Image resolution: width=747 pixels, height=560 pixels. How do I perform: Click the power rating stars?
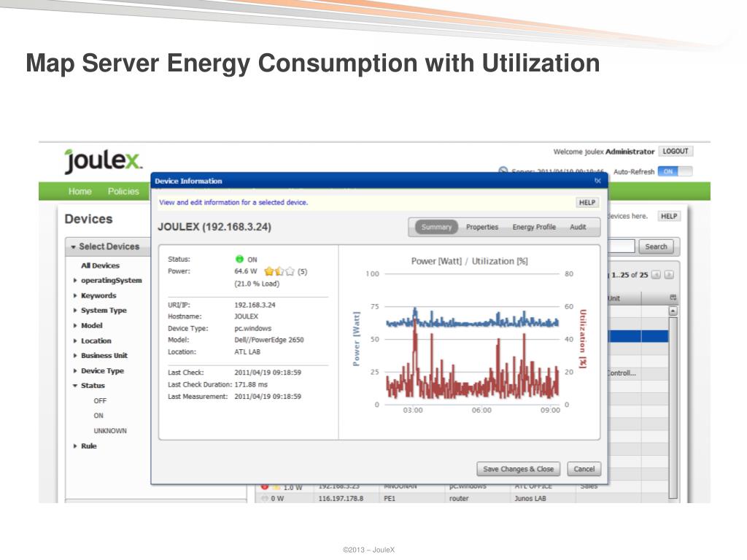pyautogui.click(x=279, y=271)
